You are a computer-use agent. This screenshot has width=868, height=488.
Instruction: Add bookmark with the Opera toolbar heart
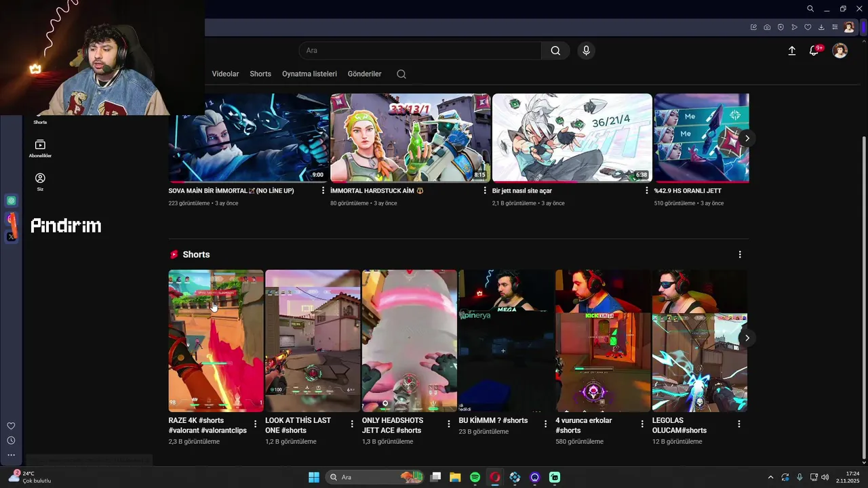point(808,27)
